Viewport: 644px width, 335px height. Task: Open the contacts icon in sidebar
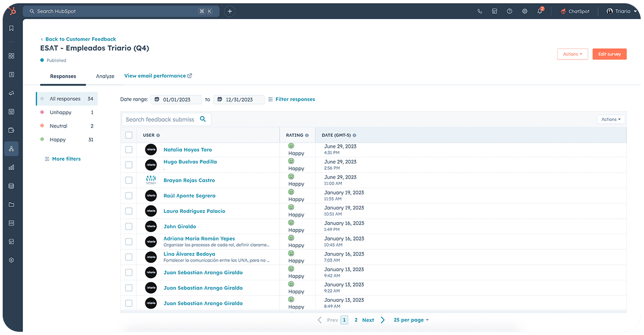[x=12, y=75]
